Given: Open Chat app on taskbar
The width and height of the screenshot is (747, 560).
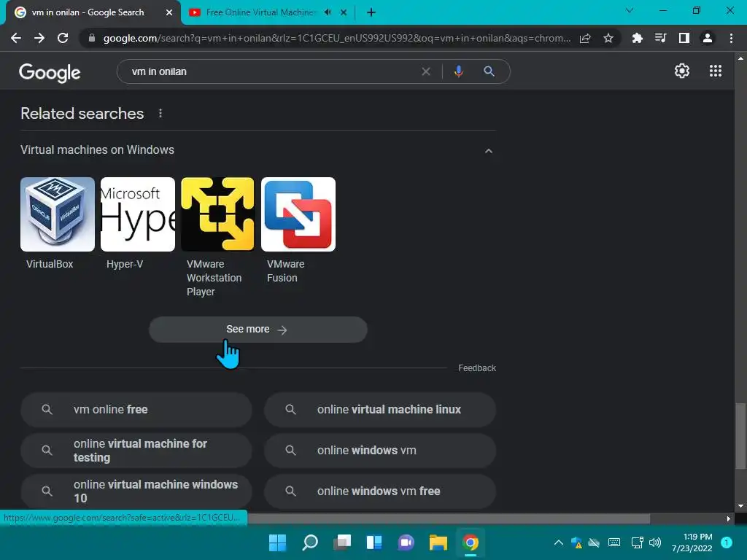Looking at the screenshot, I should pyautogui.click(x=406, y=542).
